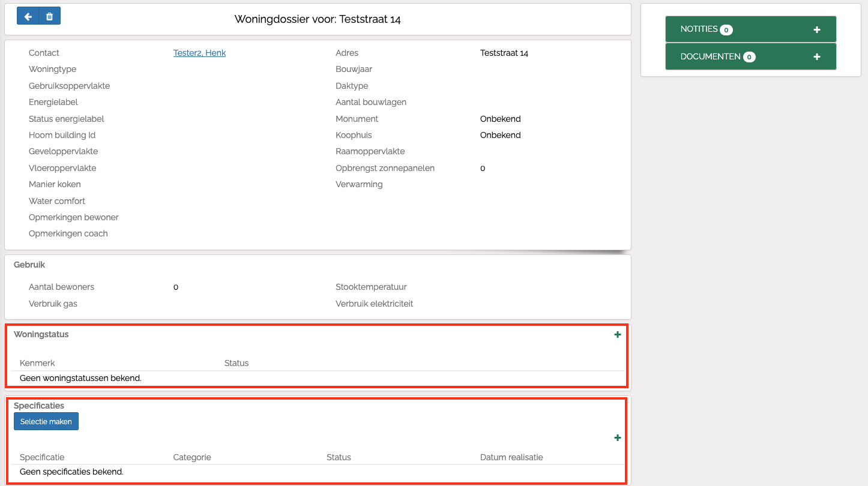Click the back arrow button
The width and height of the screenshot is (868, 486).
pos(28,16)
